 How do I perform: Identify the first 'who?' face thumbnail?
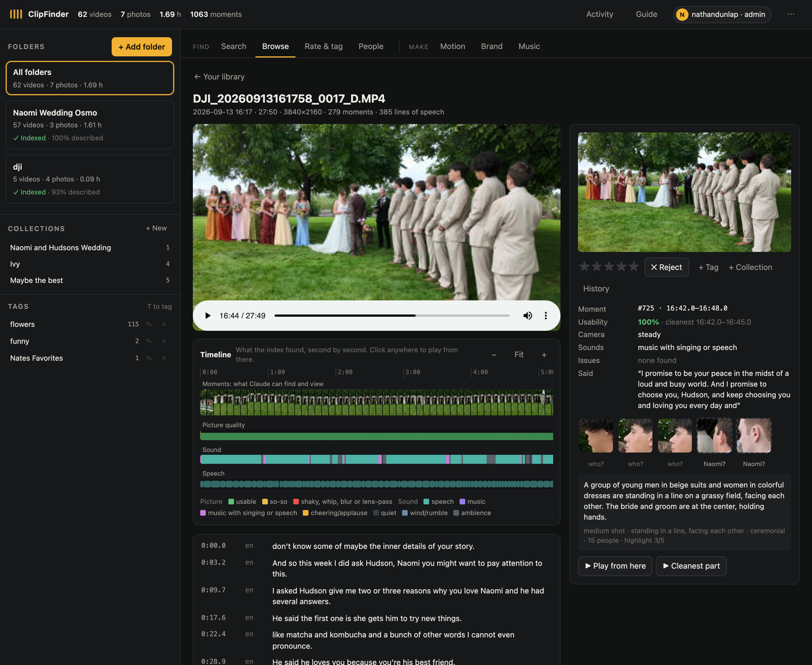click(x=596, y=436)
